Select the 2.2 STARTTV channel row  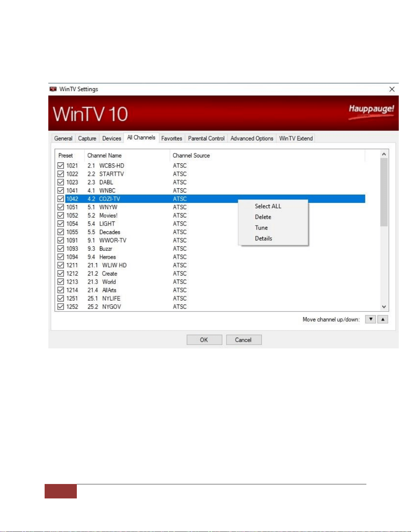(210, 174)
